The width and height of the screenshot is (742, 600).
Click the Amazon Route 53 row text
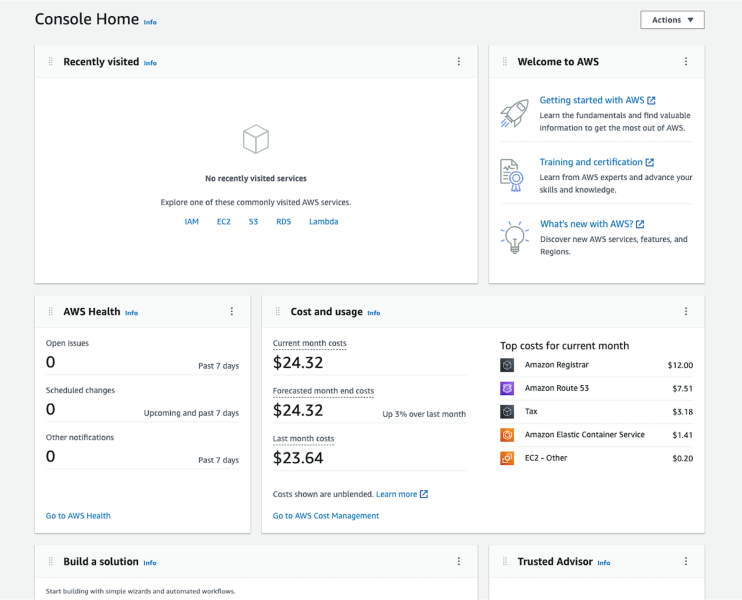(x=556, y=388)
